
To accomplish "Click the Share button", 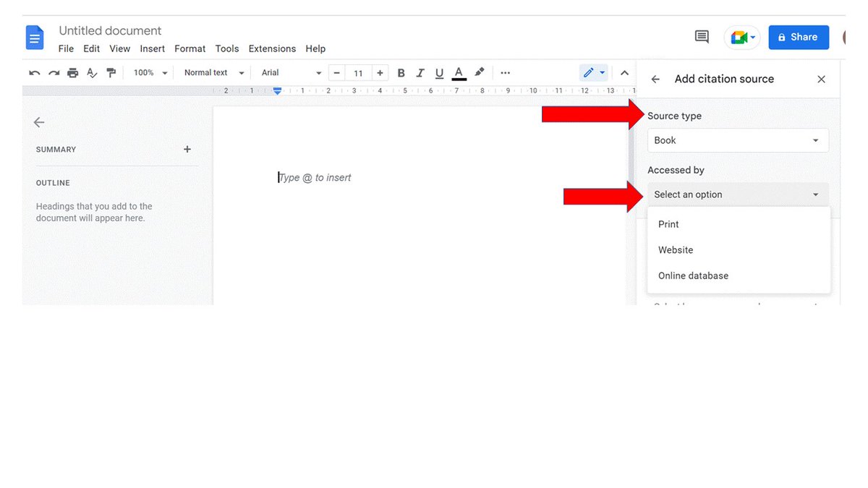I will [799, 37].
